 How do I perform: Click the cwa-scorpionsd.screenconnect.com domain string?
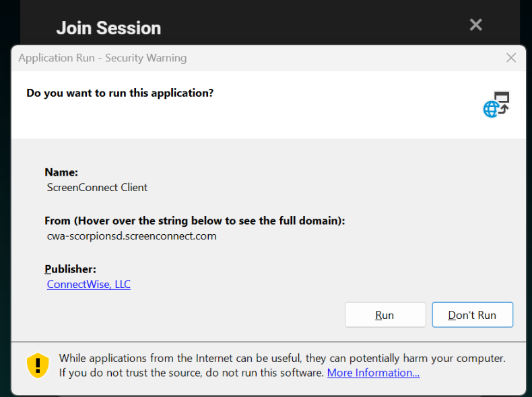pyautogui.click(x=131, y=236)
